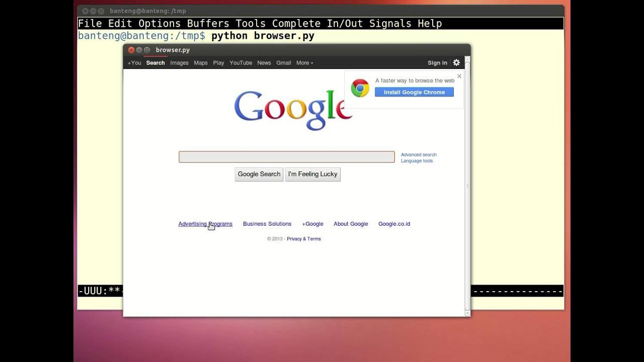This screenshot has height=362, width=644.
Task: Open the Buffers menu
Action: [x=208, y=24]
